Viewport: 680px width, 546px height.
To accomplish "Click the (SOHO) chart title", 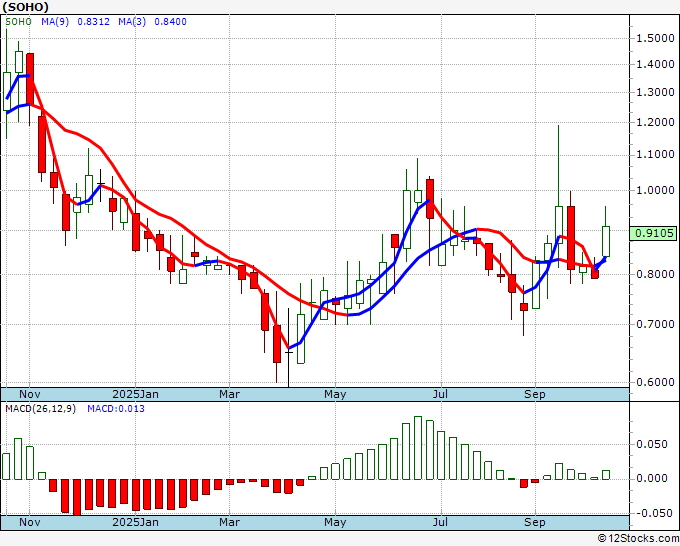I will pos(26,7).
